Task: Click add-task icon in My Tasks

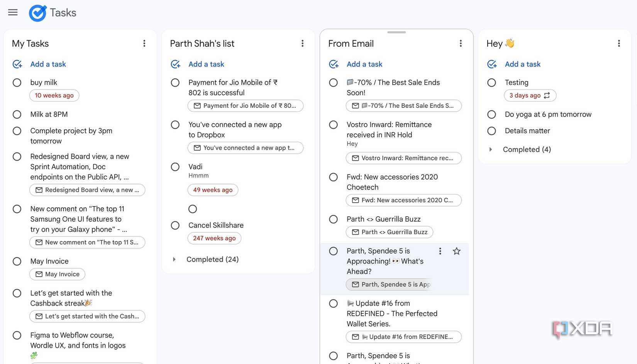Action: [x=17, y=64]
